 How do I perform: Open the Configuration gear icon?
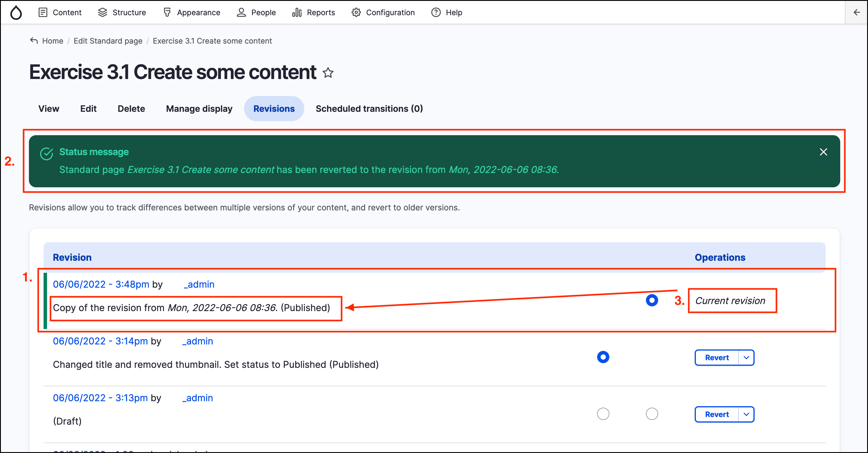(x=356, y=13)
